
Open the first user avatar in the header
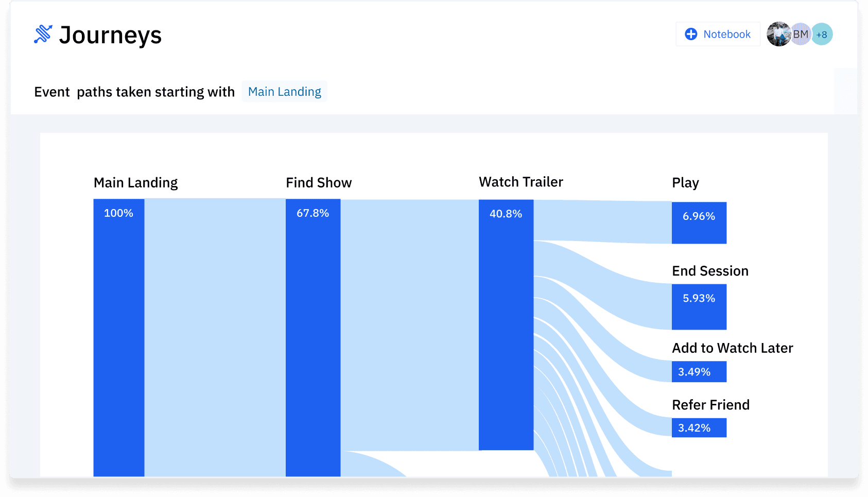[x=779, y=34]
